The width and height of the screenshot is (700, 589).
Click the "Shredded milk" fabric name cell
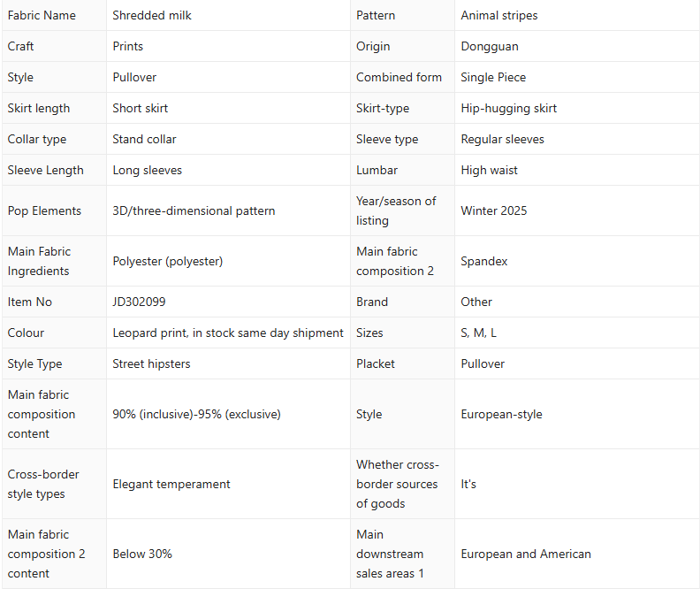click(x=152, y=15)
